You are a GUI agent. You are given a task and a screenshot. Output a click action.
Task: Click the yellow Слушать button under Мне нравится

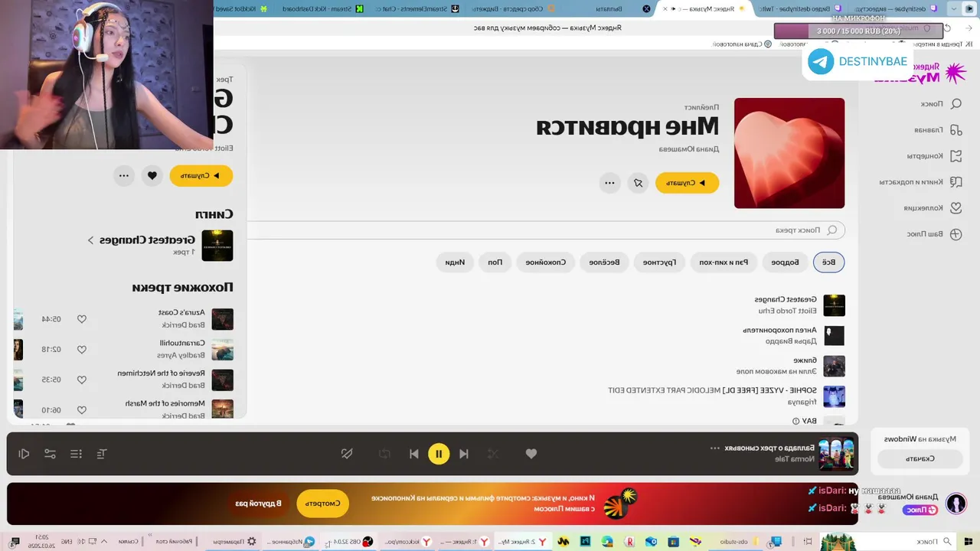tap(687, 183)
